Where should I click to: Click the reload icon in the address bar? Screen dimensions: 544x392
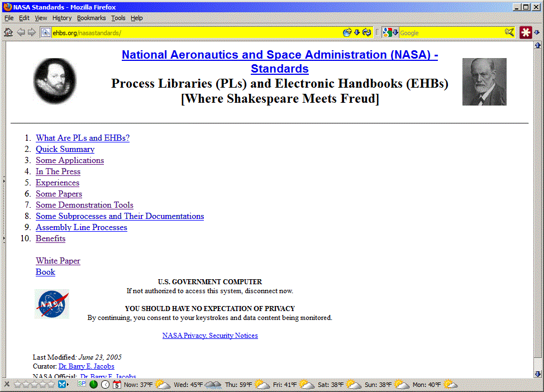click(x=367, y=32)
